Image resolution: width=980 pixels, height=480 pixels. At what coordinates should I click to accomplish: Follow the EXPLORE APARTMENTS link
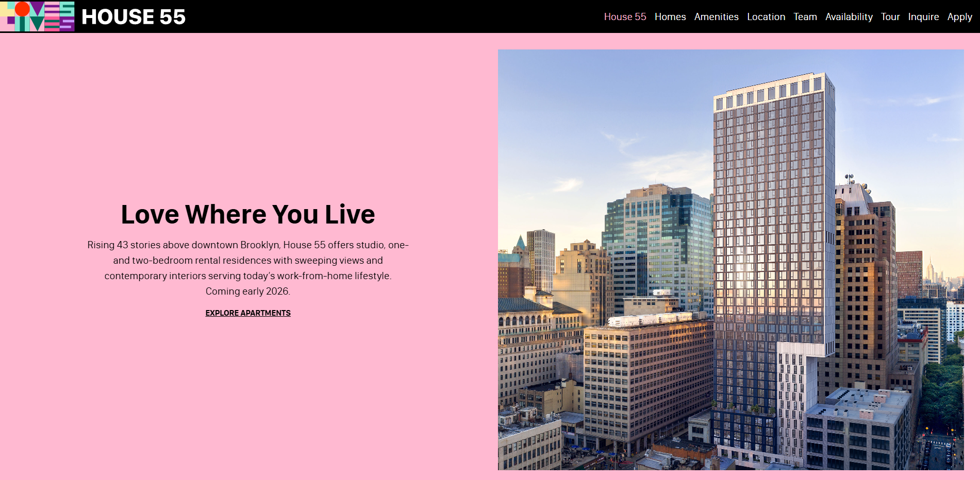248,313
